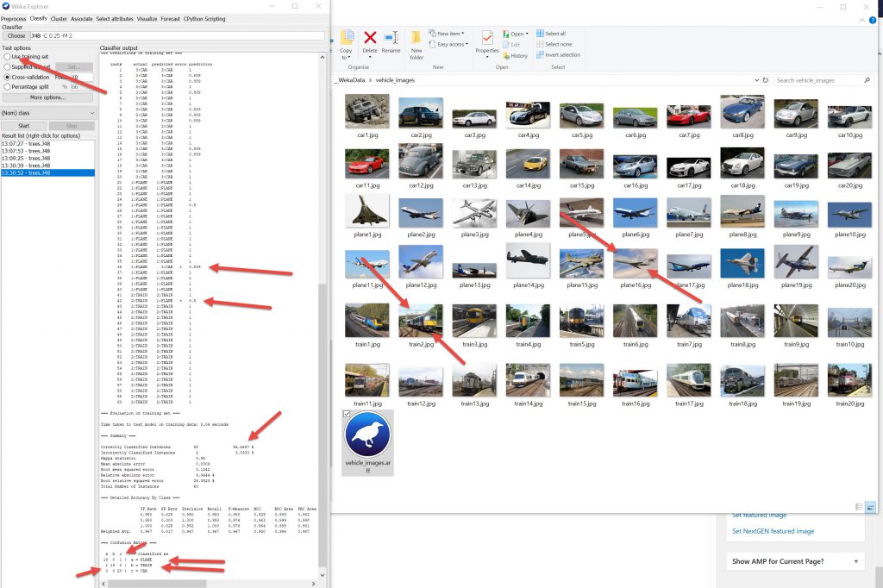The image size is (883, 588).
Task: Open the vehicle_images.arff Weka file icon
Action: point(367,436)
